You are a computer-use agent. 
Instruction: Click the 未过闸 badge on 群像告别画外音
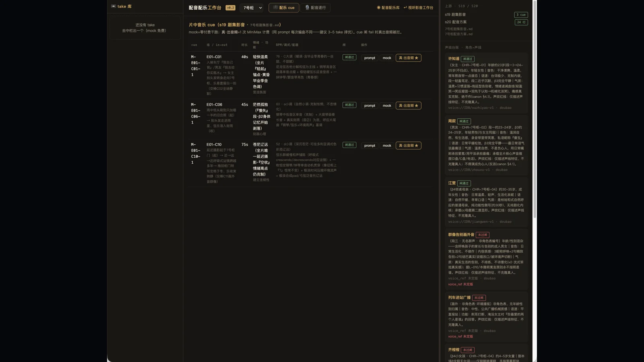[x=483, y=235]
